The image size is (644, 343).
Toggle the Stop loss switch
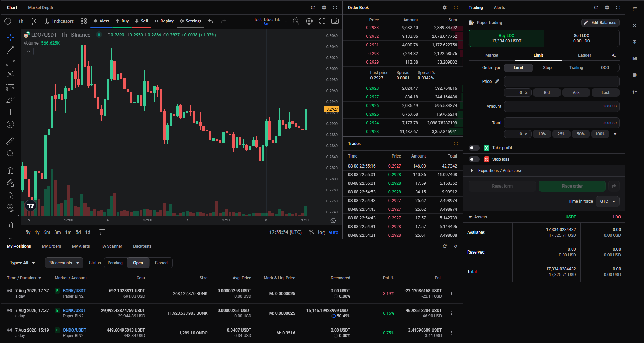pos(474,159)
